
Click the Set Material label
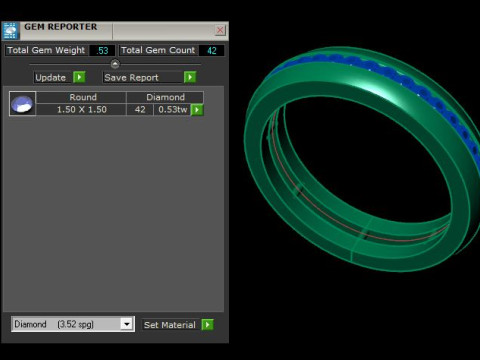(x=170, y=325)
